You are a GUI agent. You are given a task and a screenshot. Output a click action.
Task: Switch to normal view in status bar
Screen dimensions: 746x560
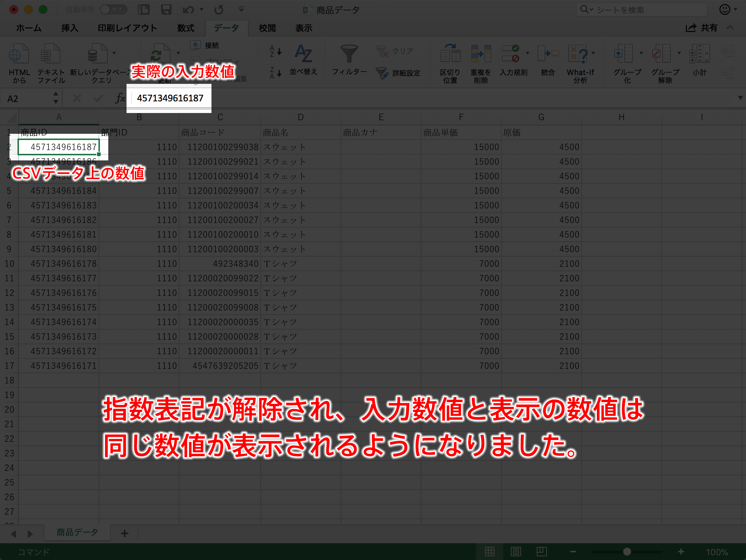pyautogui.click(x=489, y=552)
